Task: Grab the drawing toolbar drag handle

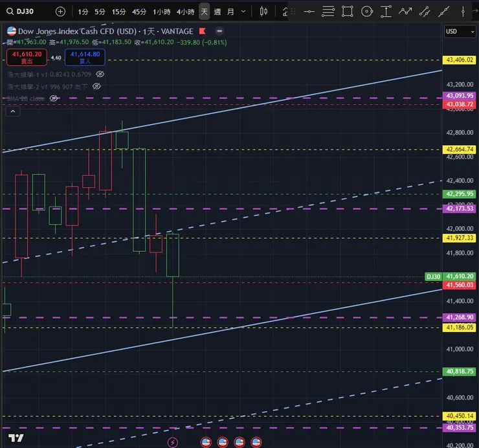Action: click(293, 12)
